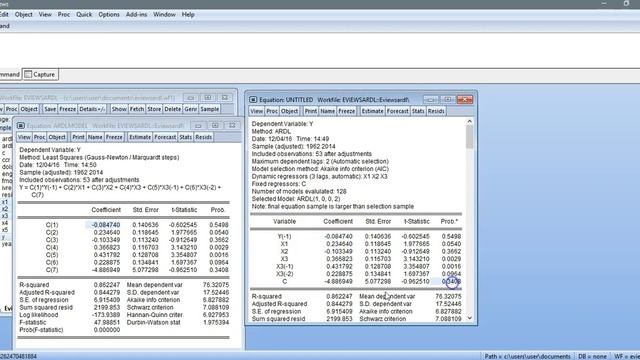Open the Add-ins menu
Viewport: 640px width, 360px height.
click(x=136, y=14)
